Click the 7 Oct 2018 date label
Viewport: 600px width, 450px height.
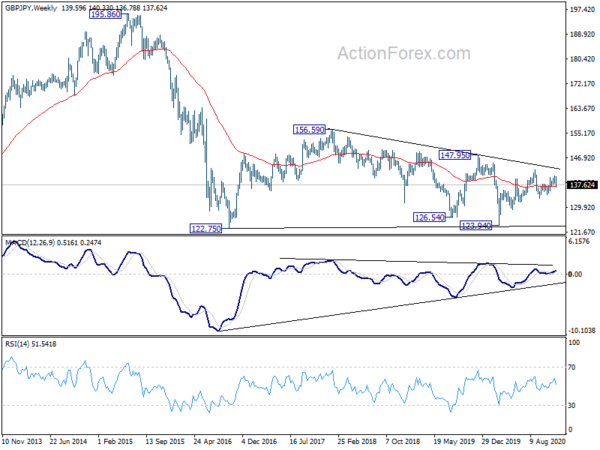[x=403, y=441]
